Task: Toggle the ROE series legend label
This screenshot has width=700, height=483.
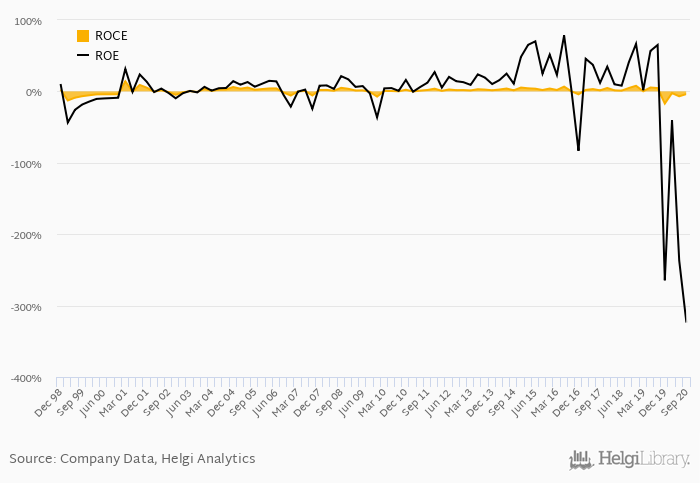Action: [107, 56]
